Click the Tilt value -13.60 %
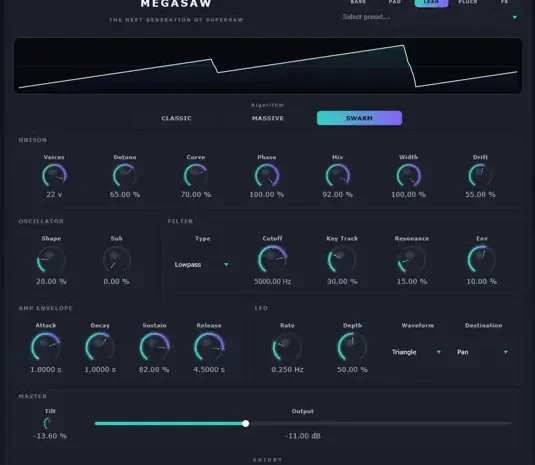The width and height of the screenshot is (535, 465). coord(50,436)
